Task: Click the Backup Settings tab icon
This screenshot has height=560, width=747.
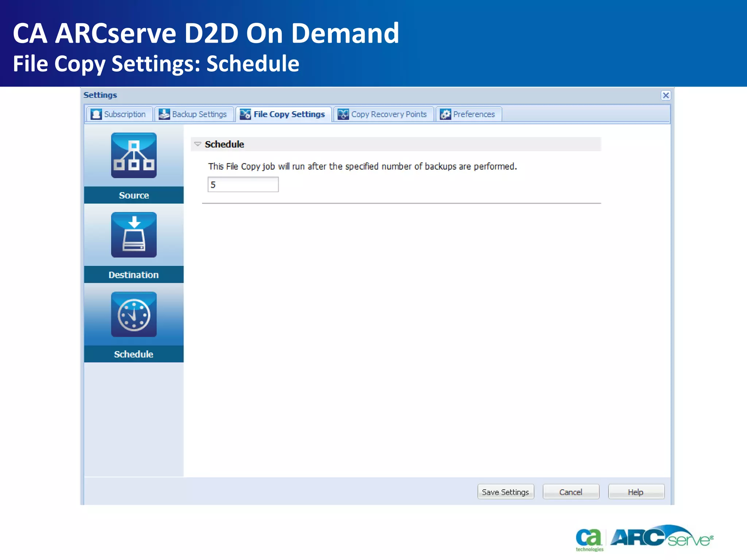Action: tap(164, 114)
